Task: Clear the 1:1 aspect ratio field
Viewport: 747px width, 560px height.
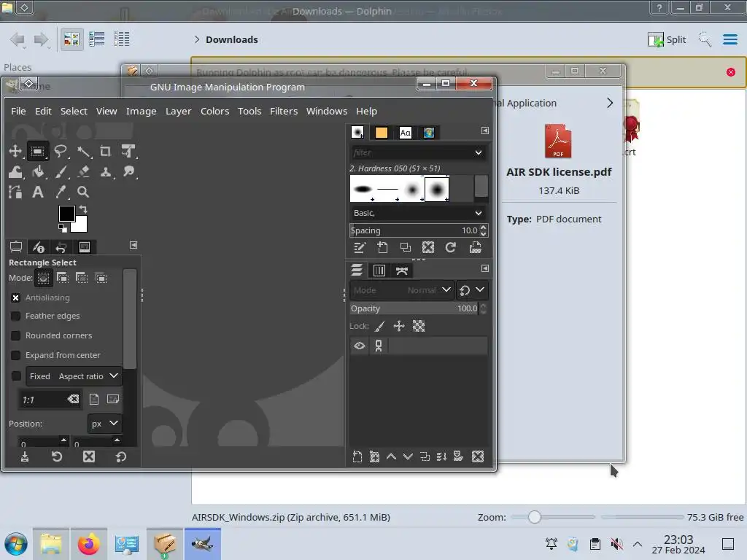Action: point(73,399)
